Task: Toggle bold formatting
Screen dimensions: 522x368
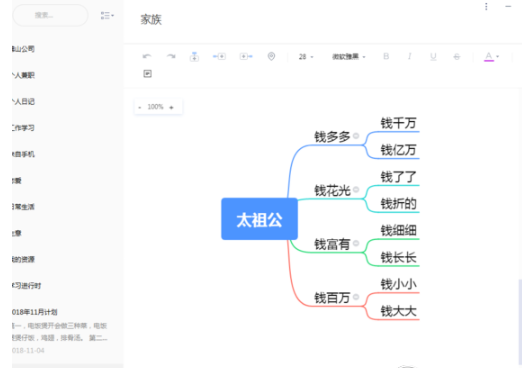Action: click(386, 56)
